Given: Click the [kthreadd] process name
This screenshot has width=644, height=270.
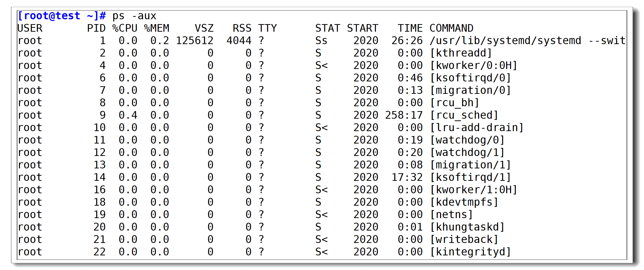Looking at the screenshot, I should pos(461,53).
